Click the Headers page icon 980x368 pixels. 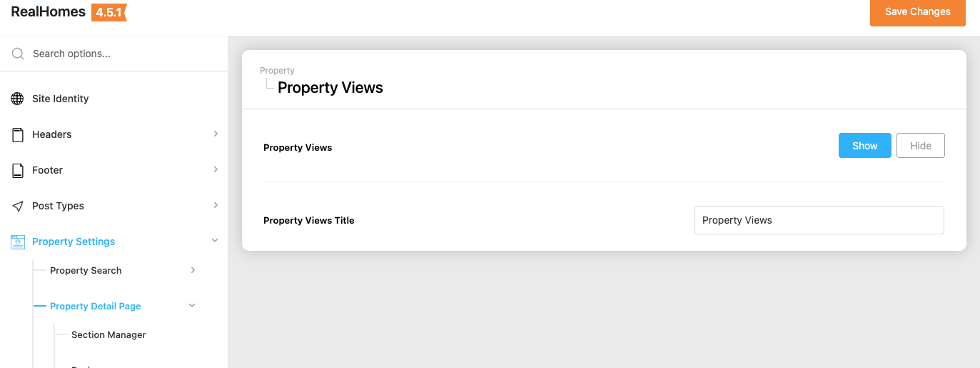(18, 134)
